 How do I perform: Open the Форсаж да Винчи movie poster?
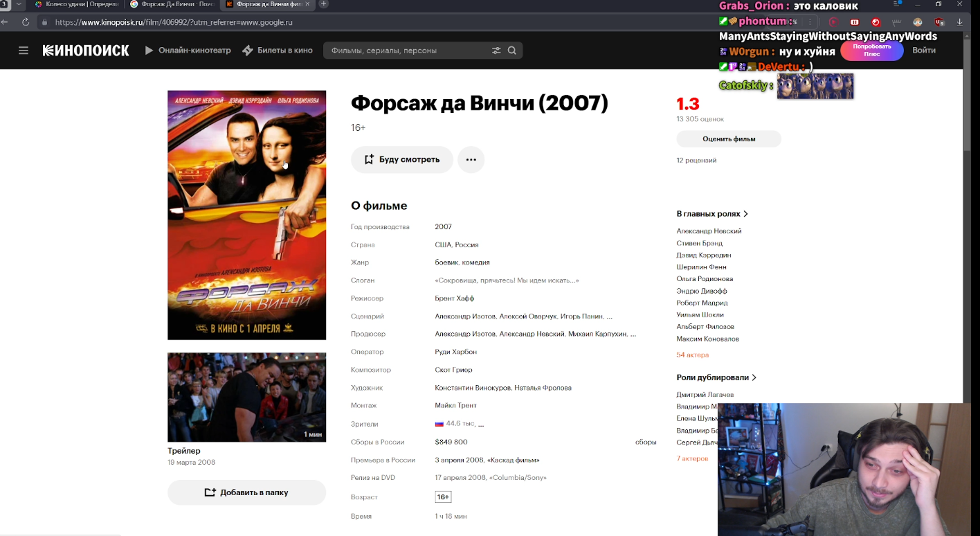pos(246,215)
